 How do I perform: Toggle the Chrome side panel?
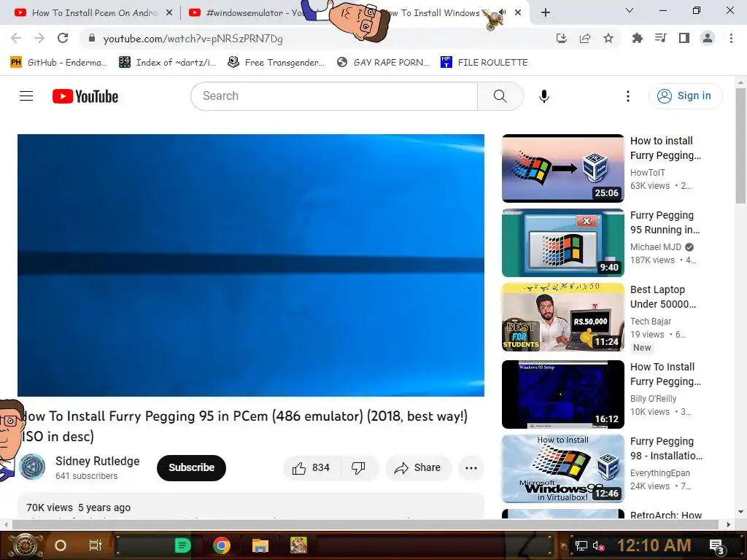coord(684,39)
